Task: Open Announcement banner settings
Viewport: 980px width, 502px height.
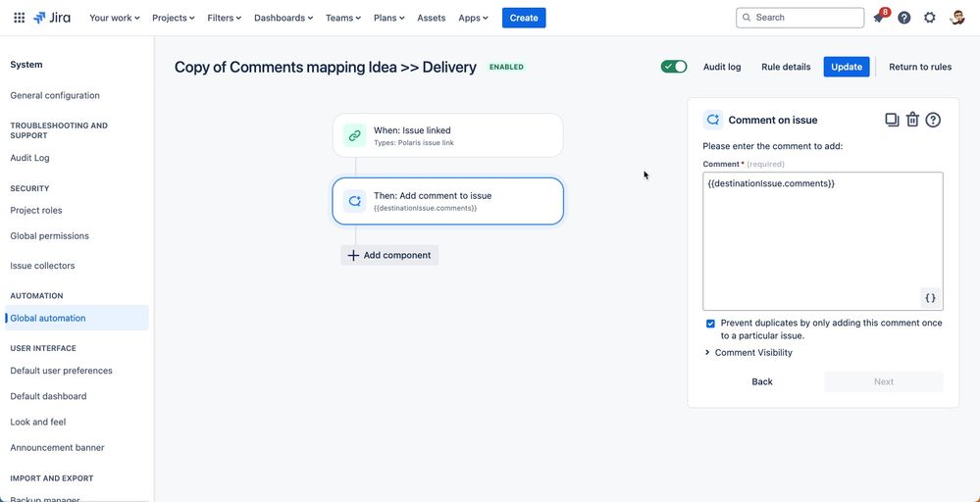Action: [x=58, y=448]
